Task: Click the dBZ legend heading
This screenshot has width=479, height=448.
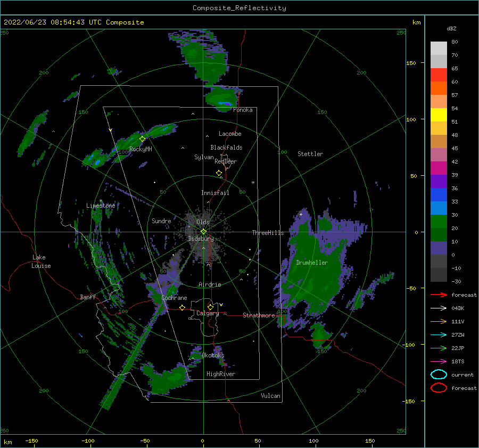Action: click(x=451, y=28)
